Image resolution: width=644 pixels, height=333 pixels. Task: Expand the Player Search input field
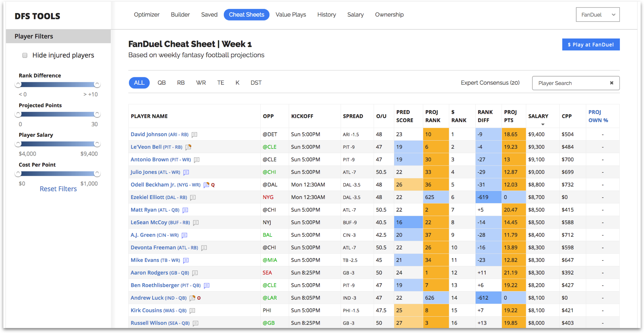573,83
